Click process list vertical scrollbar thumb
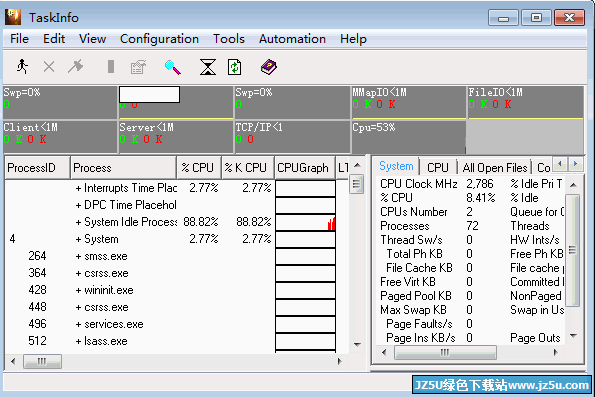The width and height of the screenshot is (595, 397). tap(356, 184)
